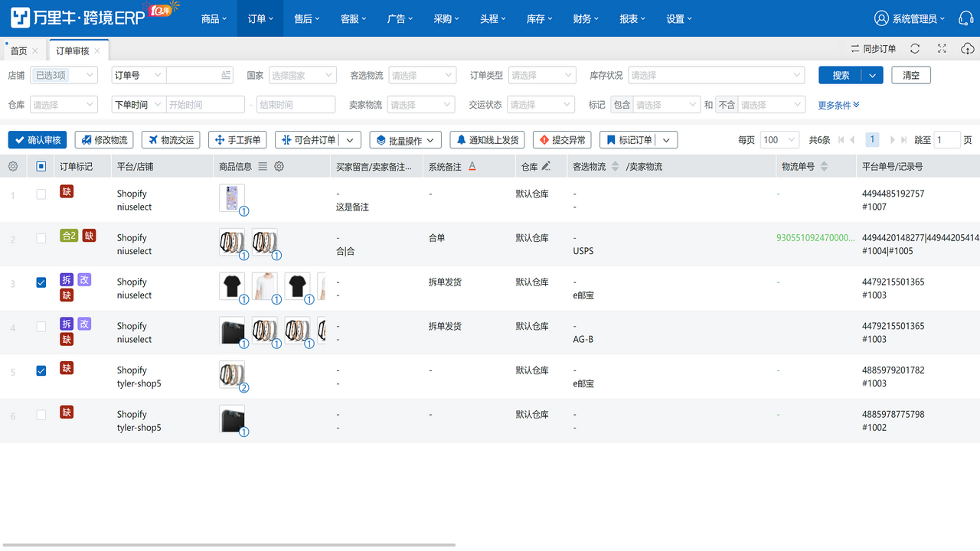
Task: Check the row 4 order checkbox
Action: (x=41, y=327)
